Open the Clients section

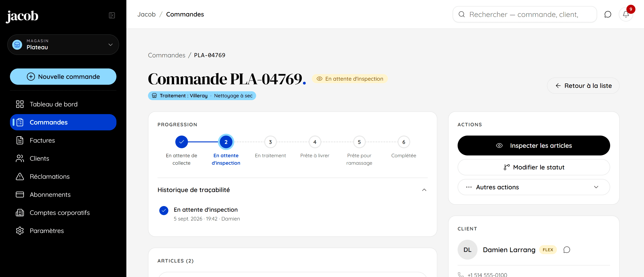[x=63, y=158]
